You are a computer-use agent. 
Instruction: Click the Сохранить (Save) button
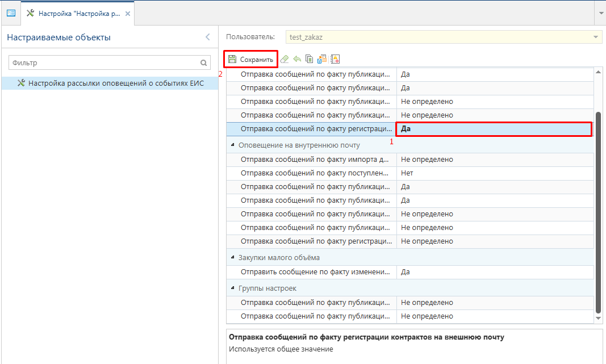pyautogui.click(x=251, y=59)
